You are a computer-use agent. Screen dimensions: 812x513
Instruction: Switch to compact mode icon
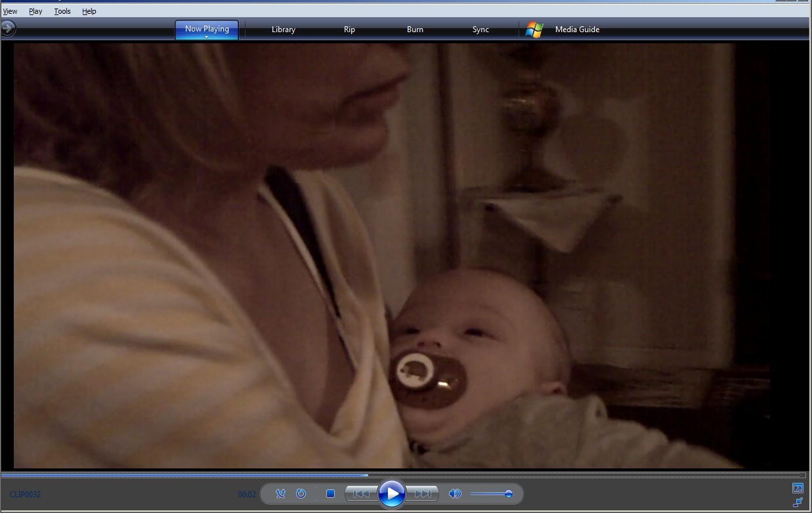point(798,503)
